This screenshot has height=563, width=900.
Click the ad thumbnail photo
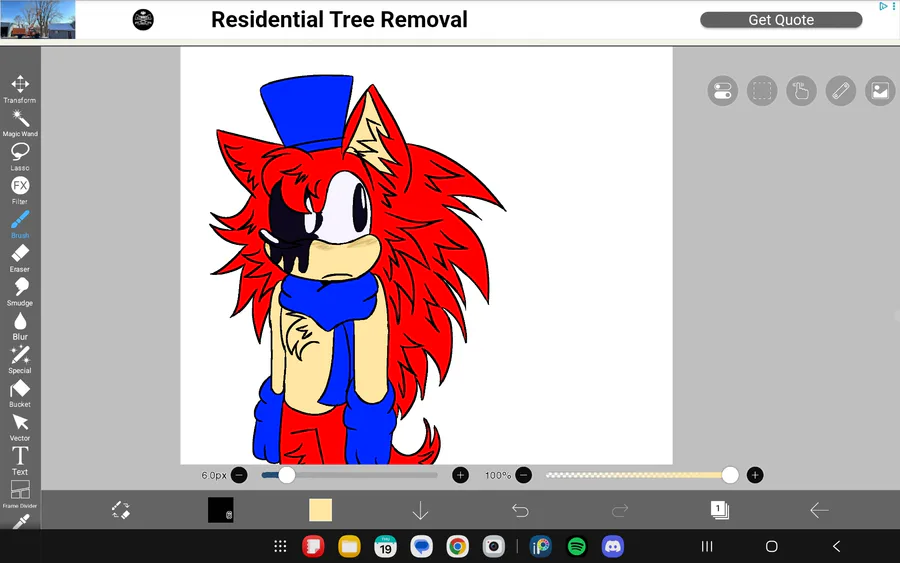click(38, 20)
